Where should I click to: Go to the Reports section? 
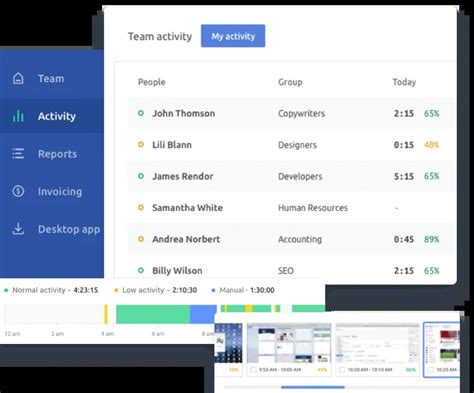pyautogui.click(x=52, y=154)
